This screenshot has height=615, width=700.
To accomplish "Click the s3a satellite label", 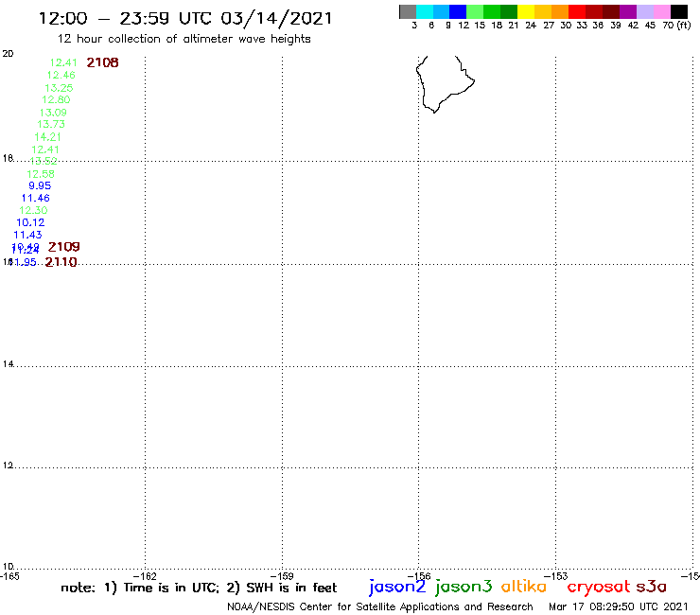I will 652,587.
